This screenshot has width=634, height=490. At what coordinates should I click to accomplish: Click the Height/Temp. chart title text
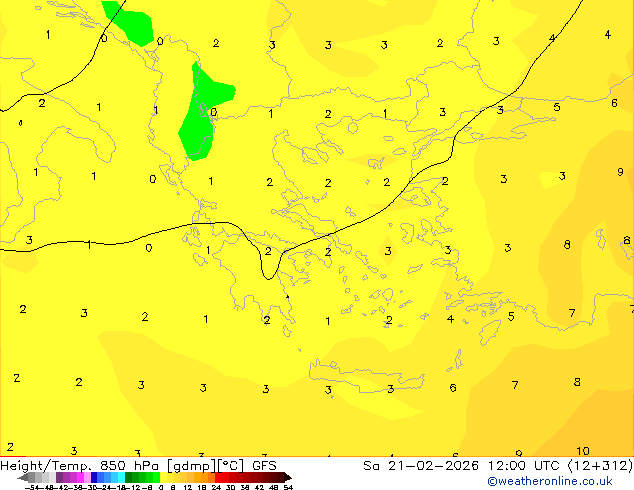click(x=46, y=466)
